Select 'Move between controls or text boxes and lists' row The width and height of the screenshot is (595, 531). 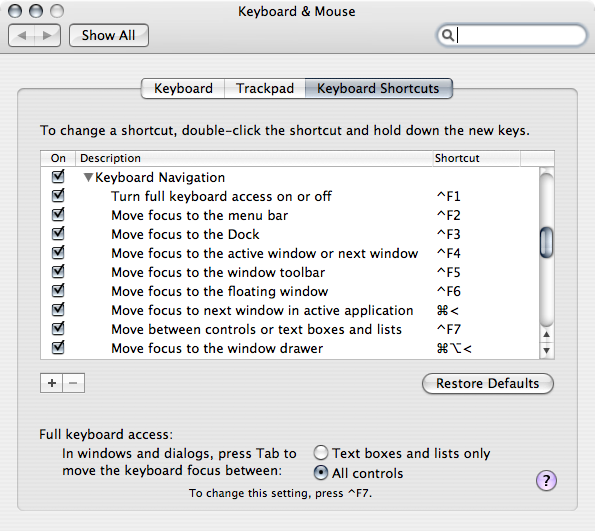(290, 329)
